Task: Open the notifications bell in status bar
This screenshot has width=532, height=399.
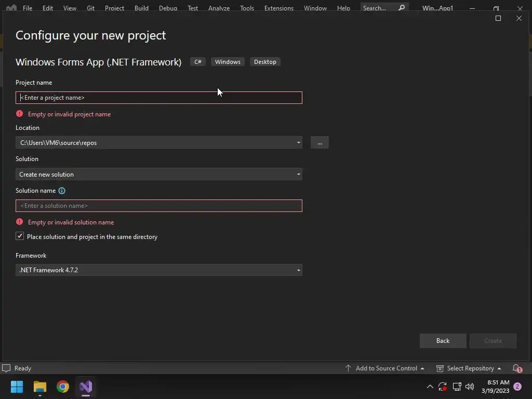Action: pyautogui.click(x=517, y=368)
